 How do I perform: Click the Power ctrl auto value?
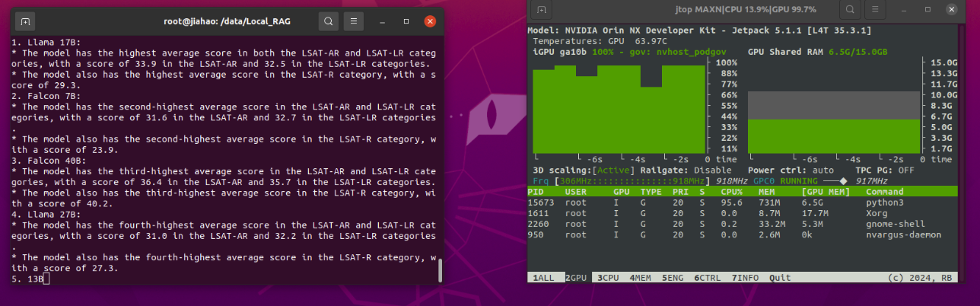pos(822,171)
